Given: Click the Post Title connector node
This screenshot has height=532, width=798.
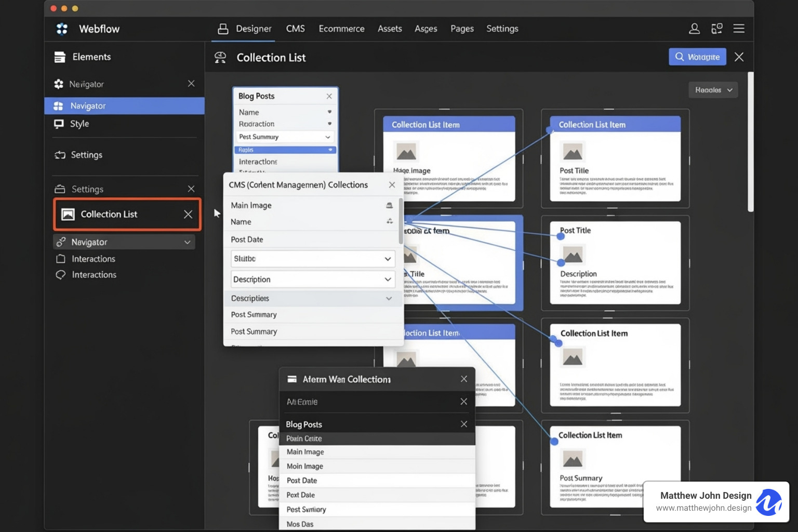Looking at the screenshot, I should [x=561, y=236].
